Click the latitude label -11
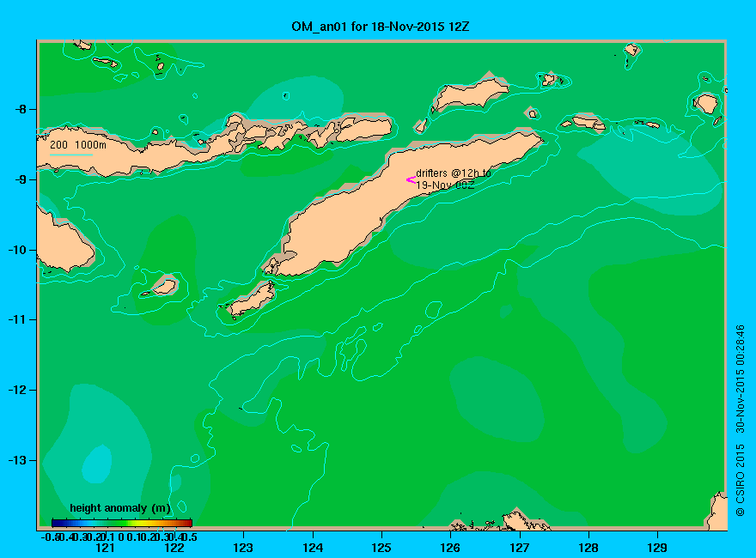 (x=17, y=319)
